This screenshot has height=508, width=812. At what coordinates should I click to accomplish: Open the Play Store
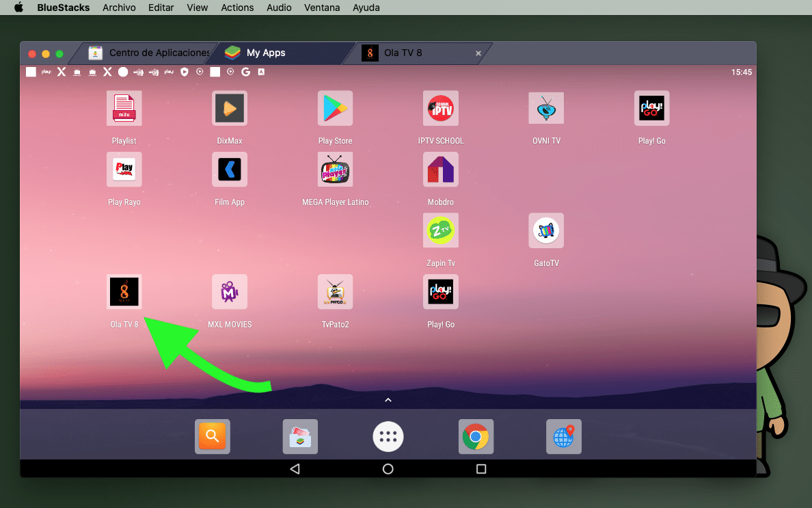335,108
